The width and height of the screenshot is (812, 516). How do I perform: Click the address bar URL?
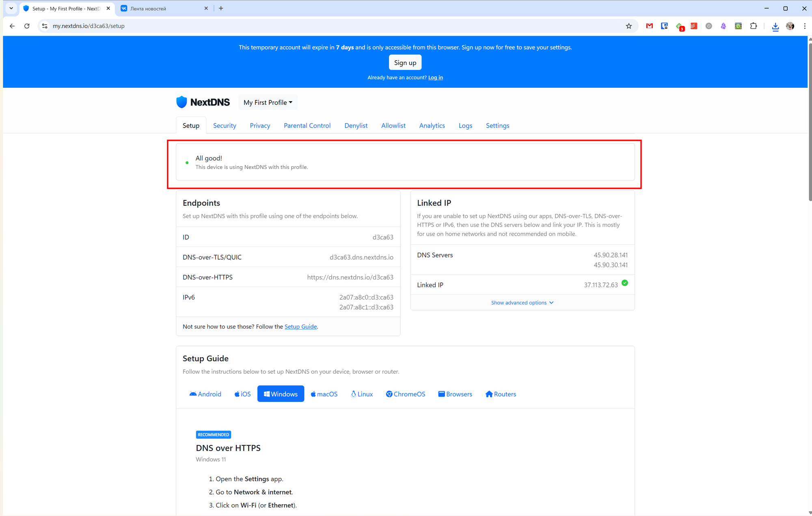point(89,26)
